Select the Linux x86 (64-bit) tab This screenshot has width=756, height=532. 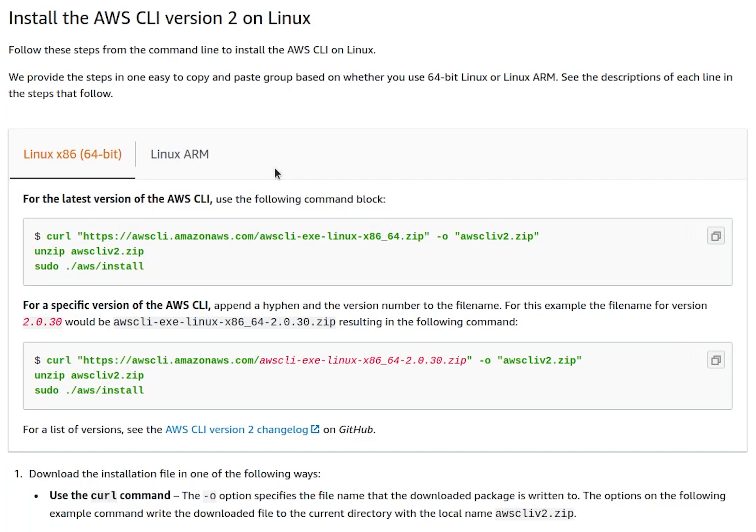(72, 154)
